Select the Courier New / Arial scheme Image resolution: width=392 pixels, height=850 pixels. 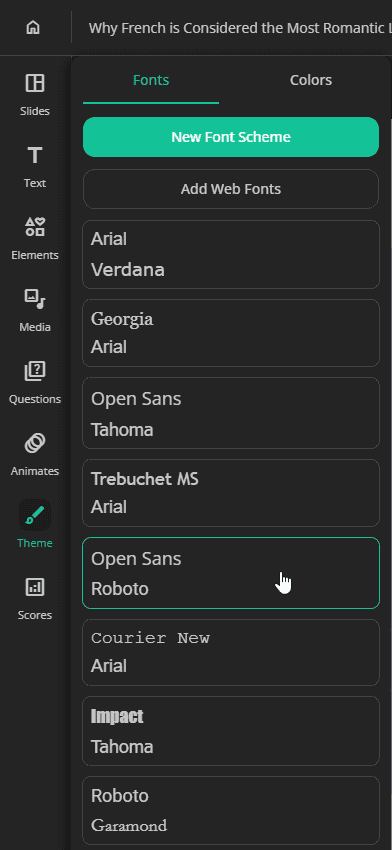[231, 652]
